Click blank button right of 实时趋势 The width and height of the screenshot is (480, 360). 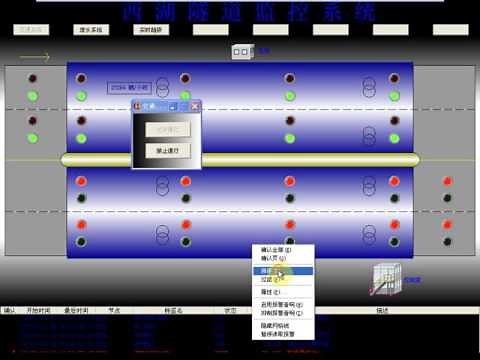(x=211, y=30)
